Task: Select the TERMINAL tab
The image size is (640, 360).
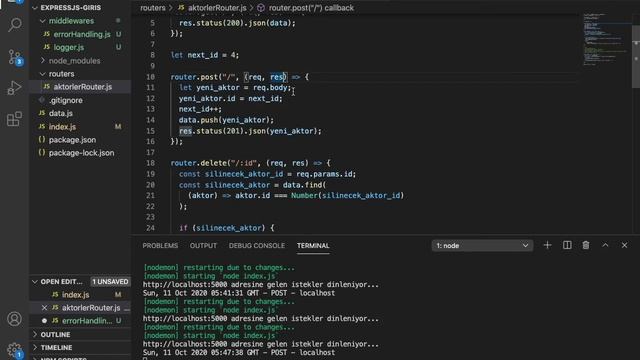Action: point(313,246)
